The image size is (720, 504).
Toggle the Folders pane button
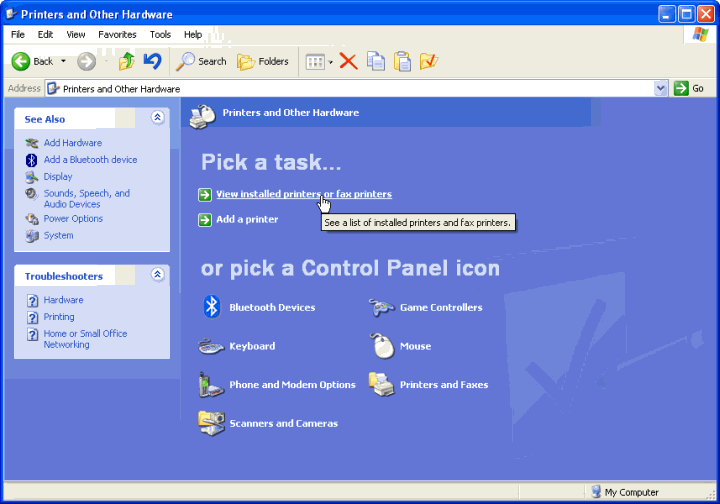click(x=263, y=62)
